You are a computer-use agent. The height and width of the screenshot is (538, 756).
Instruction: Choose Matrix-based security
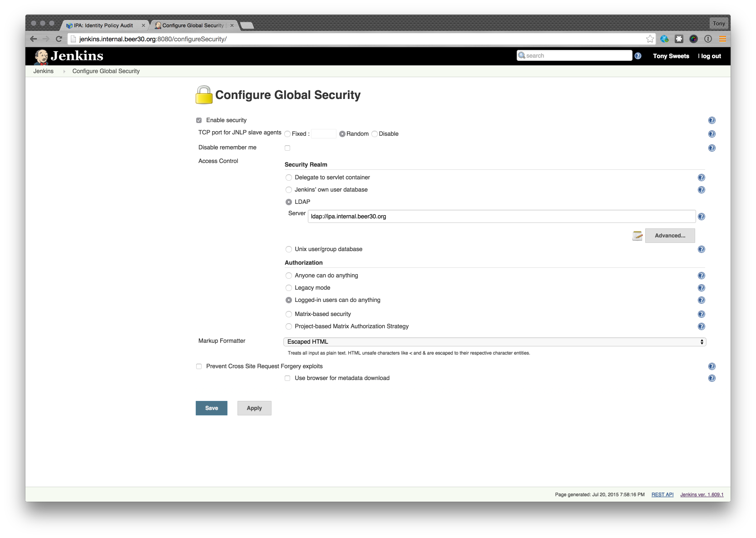[x=289, y=314]
